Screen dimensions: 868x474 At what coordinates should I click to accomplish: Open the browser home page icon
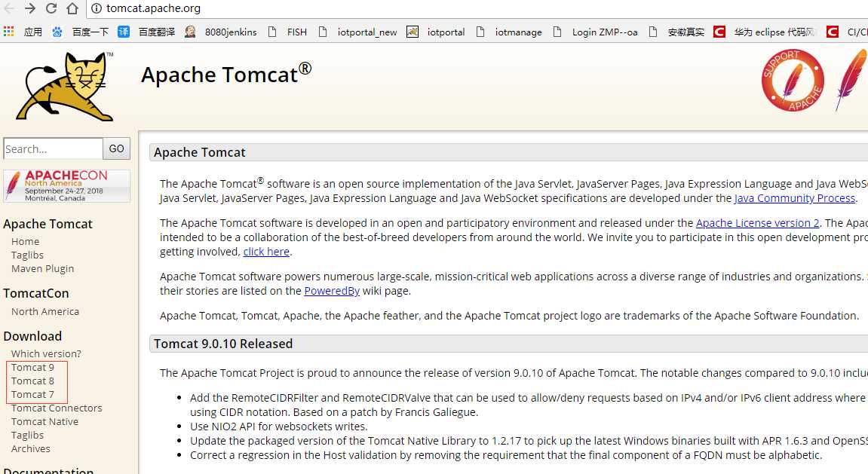[x=72, y=8]
